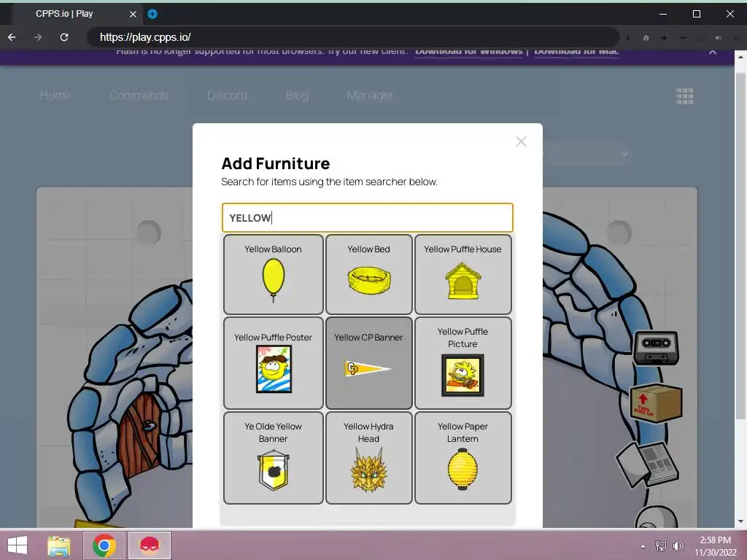The width and height of the screenshot is (747, 560).
Task: Select the Yellow CP Banner item
Action: (368, 363)
